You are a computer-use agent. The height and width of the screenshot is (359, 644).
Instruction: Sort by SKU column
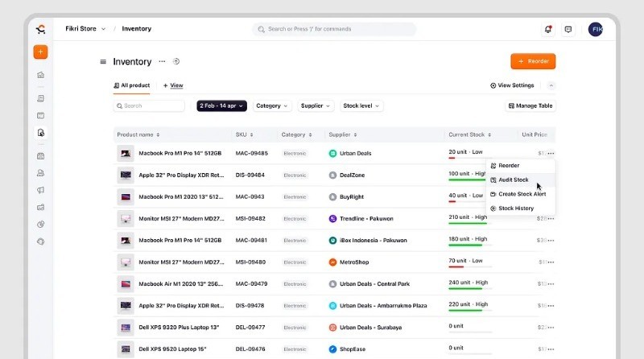pyautogui.click(x=245, y=134)
